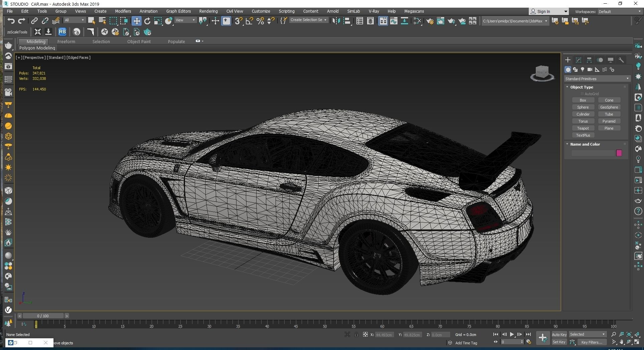Click the Undo arrow icon

coord(11,21)
